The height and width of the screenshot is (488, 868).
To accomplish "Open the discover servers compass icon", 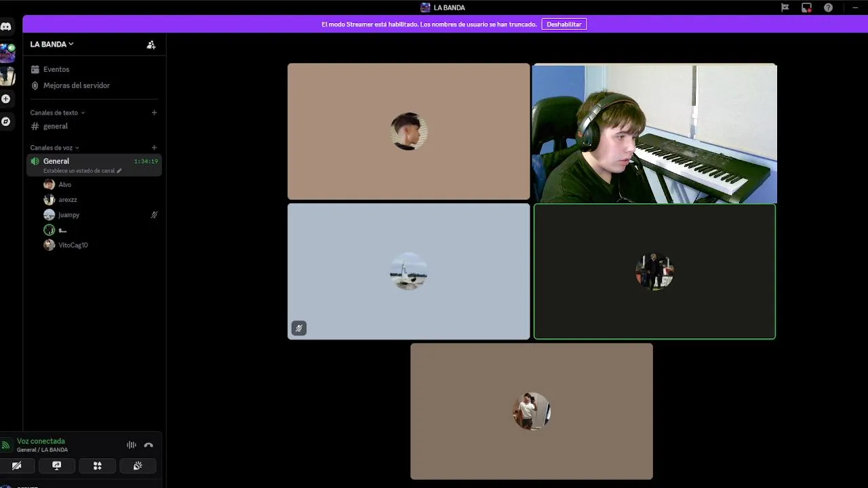I will click(x=6, y=121).
